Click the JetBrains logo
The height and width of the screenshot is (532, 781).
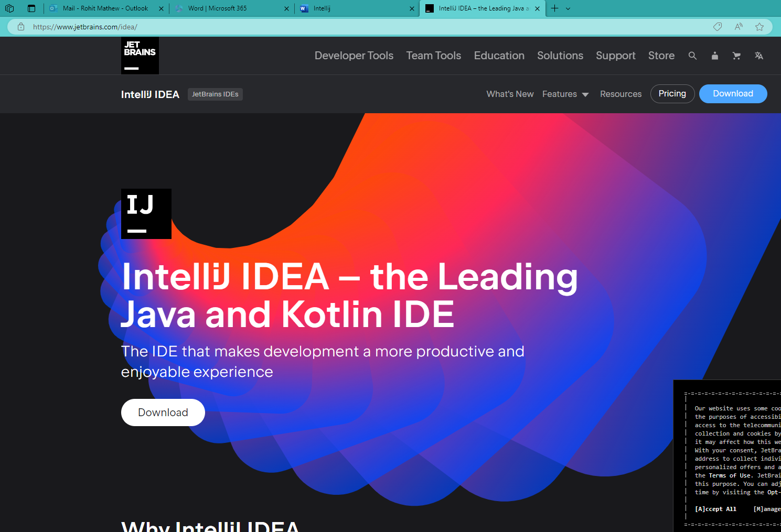(x=140, y=55)
